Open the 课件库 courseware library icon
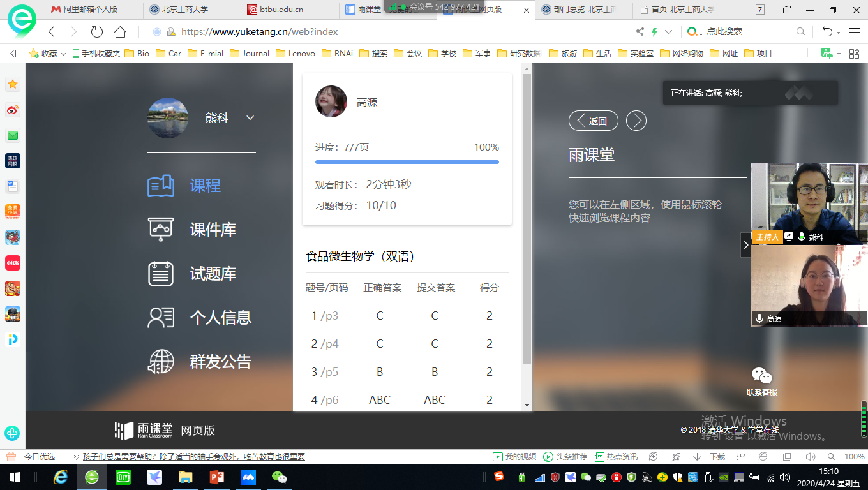 click(x=161, y=230)
